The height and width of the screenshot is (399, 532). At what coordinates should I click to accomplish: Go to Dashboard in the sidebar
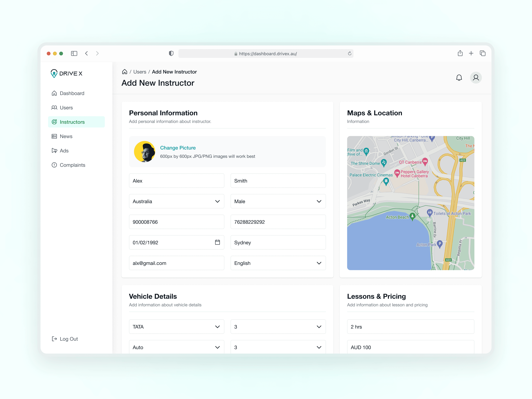[72, 93]
